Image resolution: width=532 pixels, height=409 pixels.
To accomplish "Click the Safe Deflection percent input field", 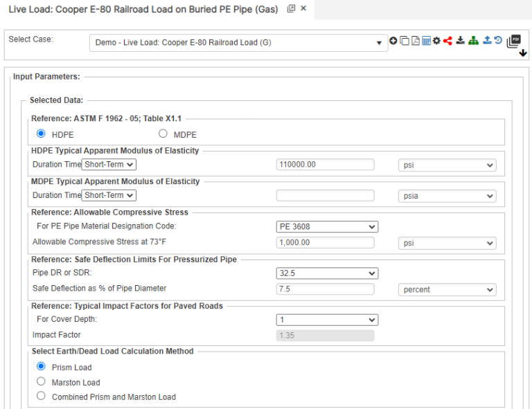I will [325, 289].
